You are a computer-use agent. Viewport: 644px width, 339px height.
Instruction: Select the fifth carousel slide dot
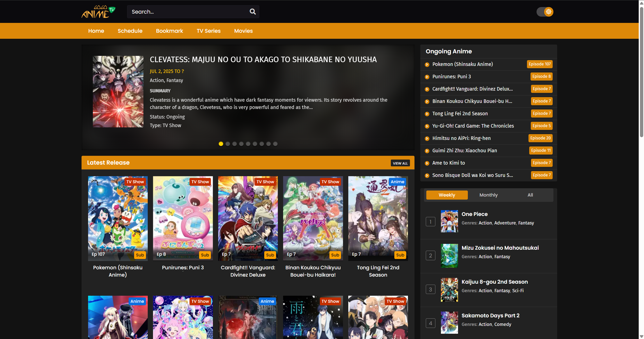[248, 144]
